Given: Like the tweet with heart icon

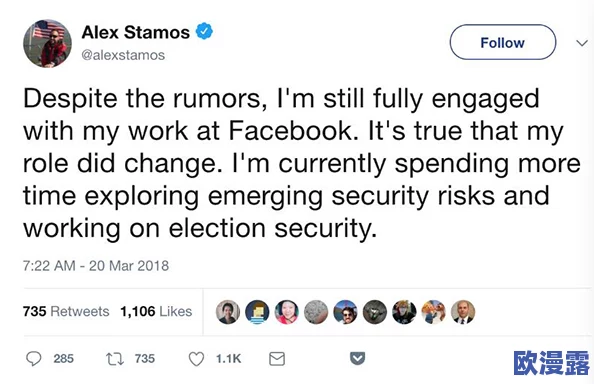Looking at the screenshot, I should (x=196, y=359).
